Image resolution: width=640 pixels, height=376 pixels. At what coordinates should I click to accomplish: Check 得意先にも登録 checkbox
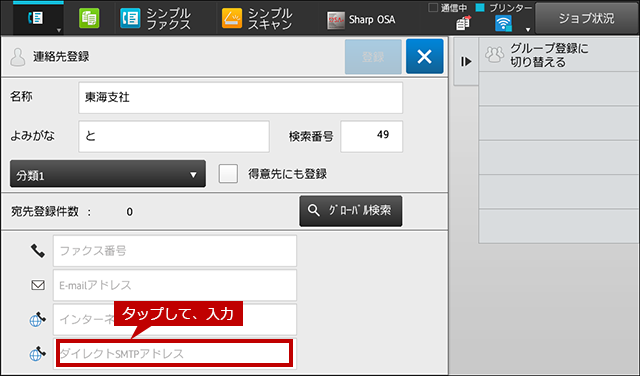228,174
